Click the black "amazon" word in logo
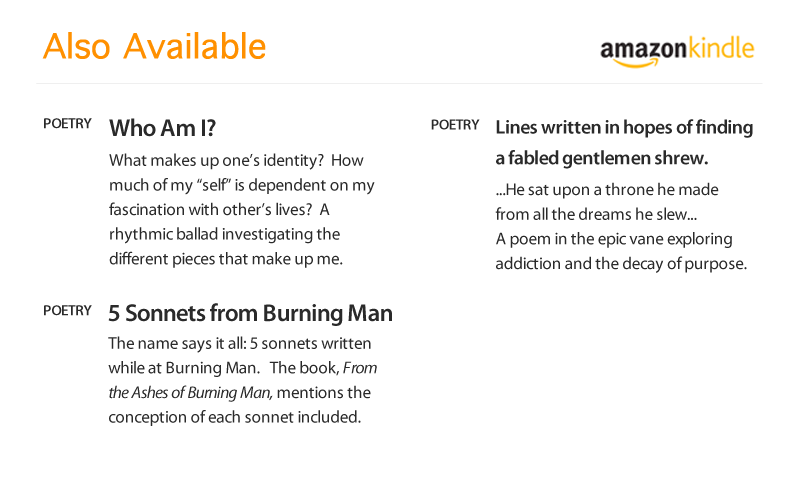 tap(645, 49)
